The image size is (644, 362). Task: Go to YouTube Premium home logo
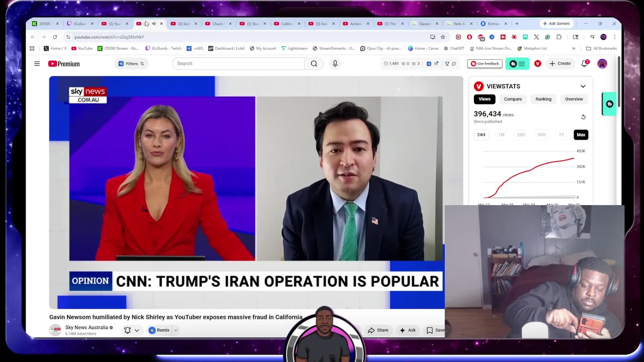tap(64, 64)
